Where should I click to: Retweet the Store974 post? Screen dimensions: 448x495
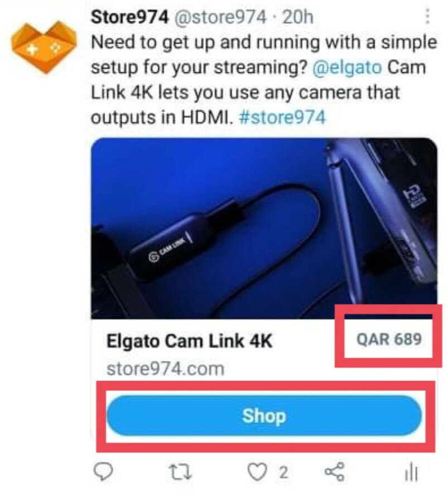pos(180,472)
